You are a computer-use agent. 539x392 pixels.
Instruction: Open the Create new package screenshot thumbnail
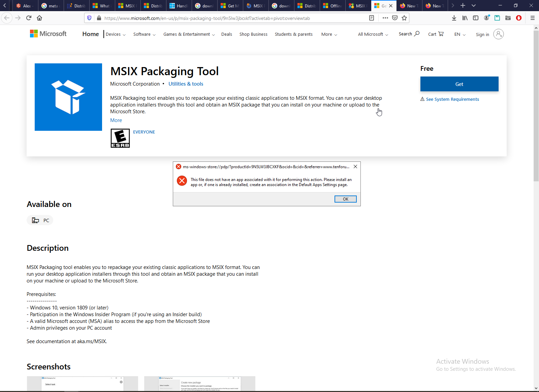click(x=200, y=384)
